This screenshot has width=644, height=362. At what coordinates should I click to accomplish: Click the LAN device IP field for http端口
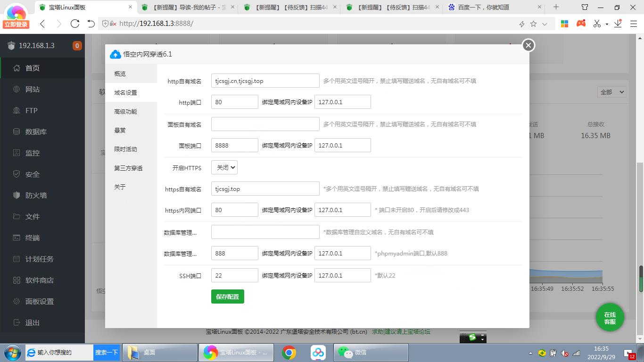pyautogui.click(x=343, y=102)
